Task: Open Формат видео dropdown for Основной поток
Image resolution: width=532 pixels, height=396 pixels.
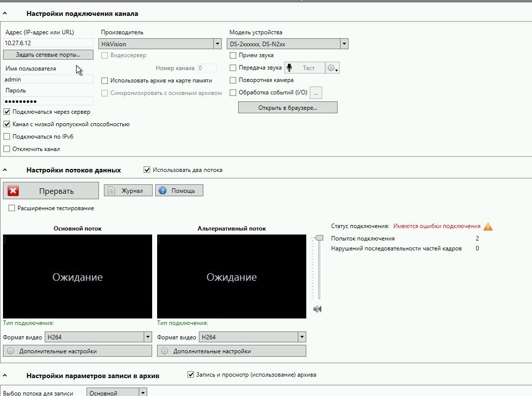Action: [x=148, y=337]
